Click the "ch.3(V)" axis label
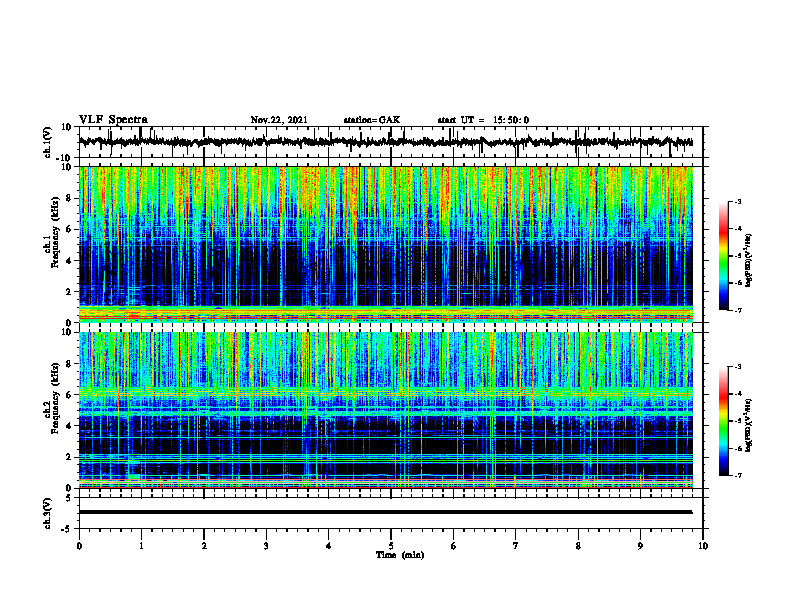 click(48, 513)
